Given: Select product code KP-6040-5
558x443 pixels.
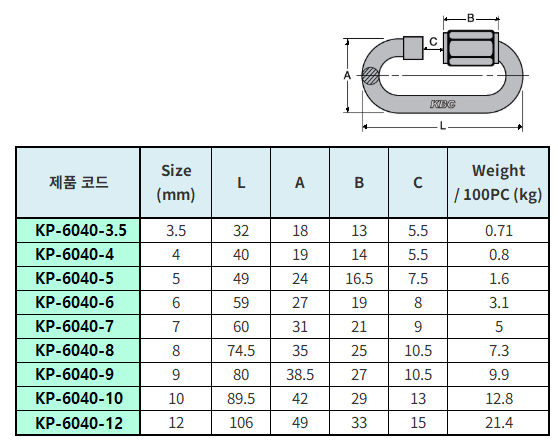Looking at the screenshot, I should (74, 278).
